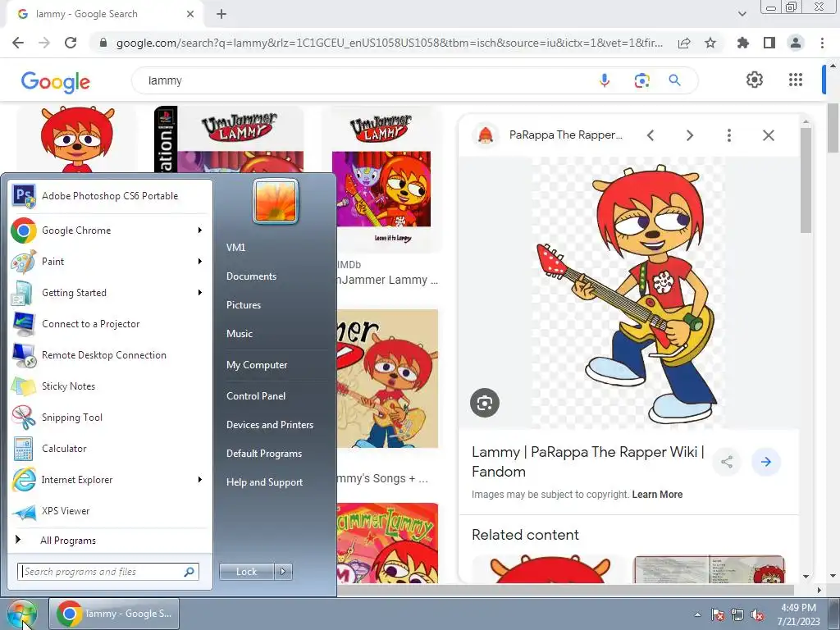Click the muted volume tray icon
This screenshot has height=630, width=840.
[x=757, y=615]
